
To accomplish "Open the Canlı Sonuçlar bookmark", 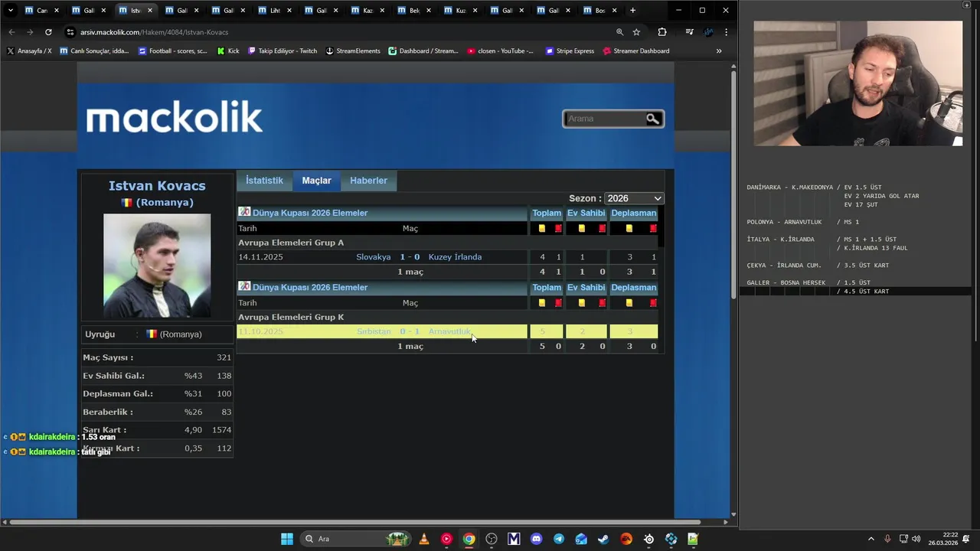I will pos(93,51).
